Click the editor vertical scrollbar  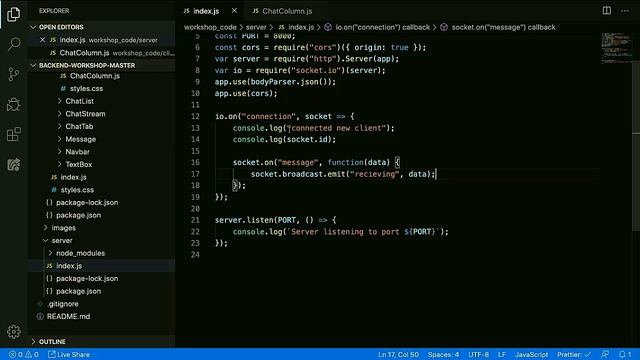pos(636,147)
